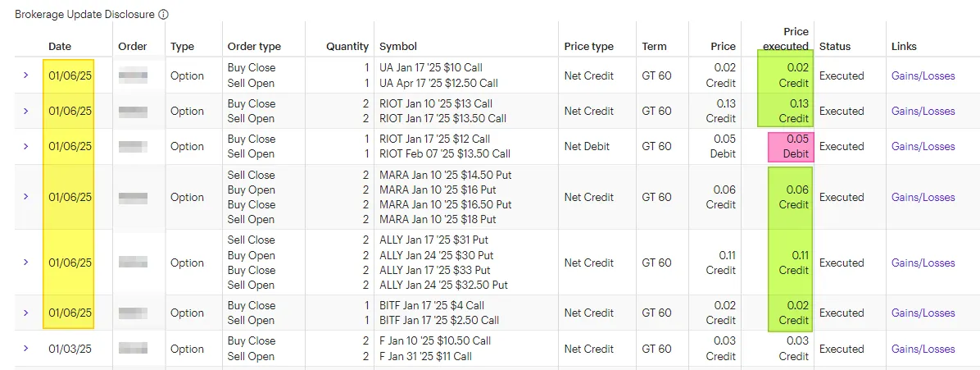Expand the UA Jan 17 order row

tap(25, 75)
